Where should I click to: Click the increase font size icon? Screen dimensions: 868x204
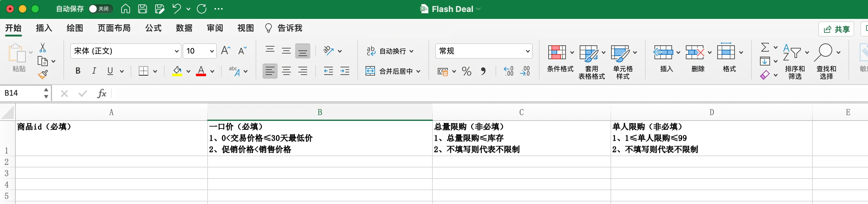225,51
